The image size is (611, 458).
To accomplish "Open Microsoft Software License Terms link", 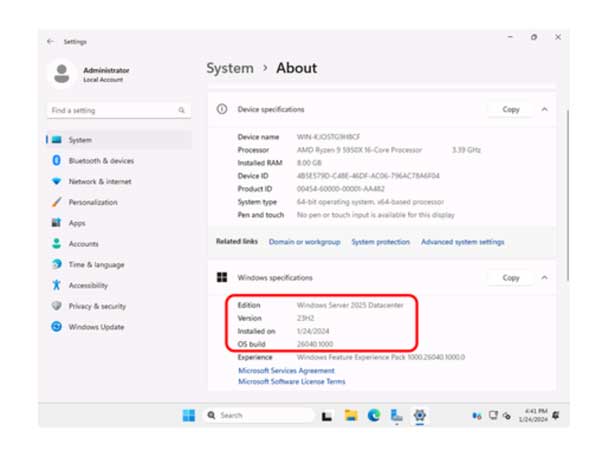I will click(x=291, y=381).
